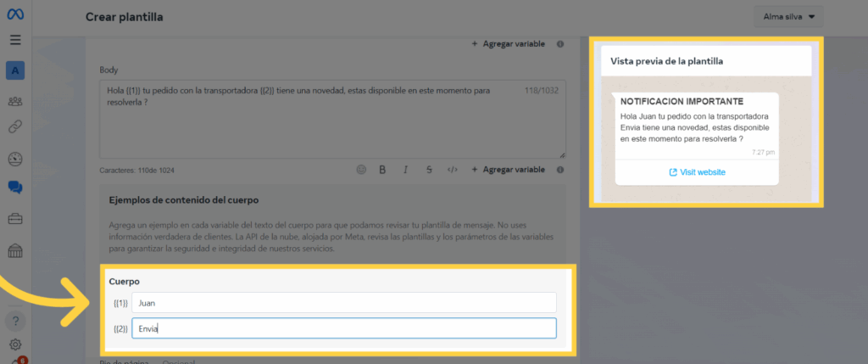868x364 pixels.
Task: Open the help question mark icon
Action: (15, 321)
